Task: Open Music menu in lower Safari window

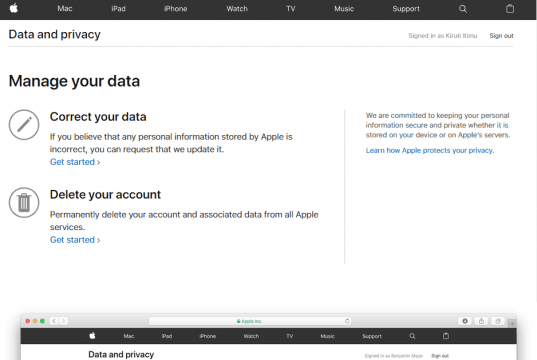Action: (x=327, y=336)
